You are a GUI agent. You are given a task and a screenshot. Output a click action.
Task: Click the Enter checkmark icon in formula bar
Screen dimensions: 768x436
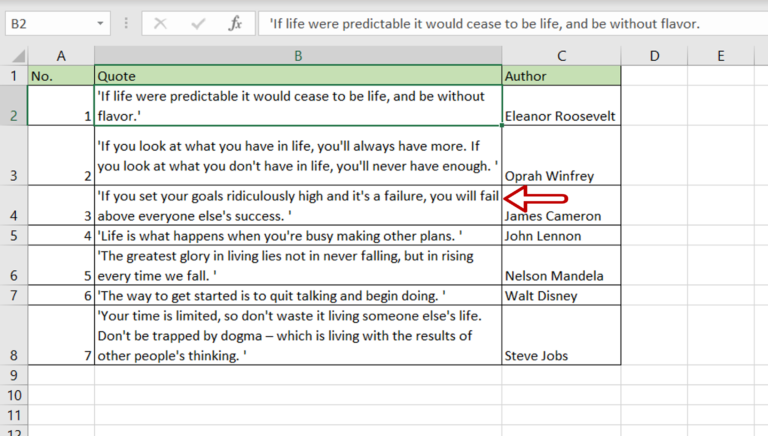(200, 23)
